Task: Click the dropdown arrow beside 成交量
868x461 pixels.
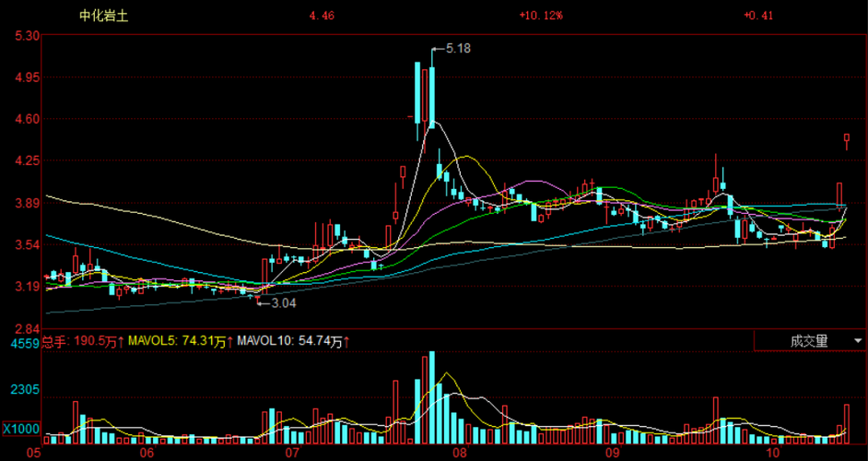Action: [858, 341]
